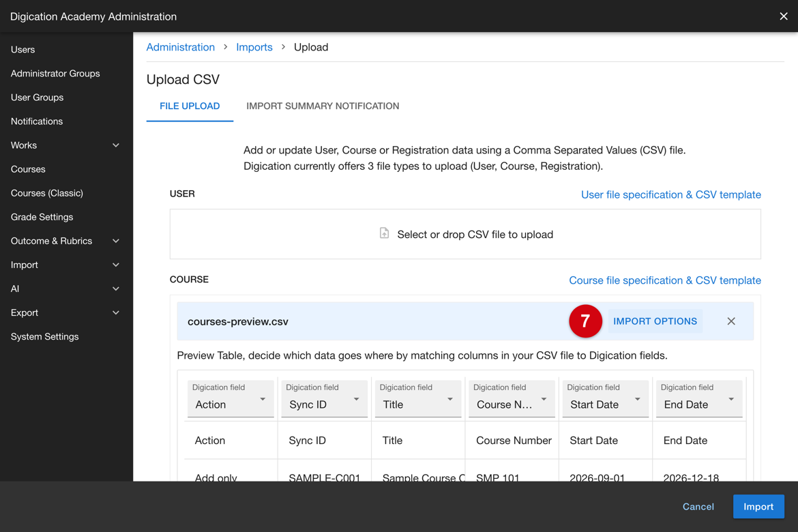Click the courses-preview.csv file name
The height and width of the screenshot is (532, 798).
tap(237, 321)
